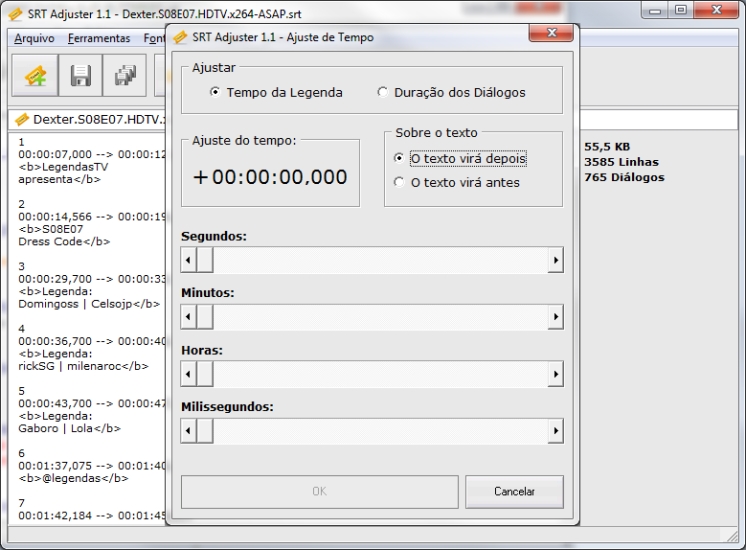The height and width of the screenshot is (550, 746).
Task: Click the Horas slider thumb
Action: coord(205,374)
